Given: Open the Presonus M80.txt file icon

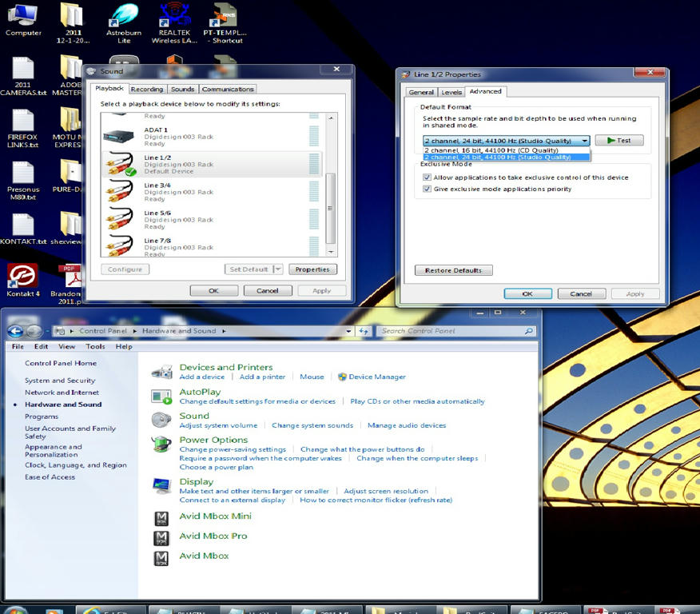Looking at the screenshot, I should pos(22,181).
